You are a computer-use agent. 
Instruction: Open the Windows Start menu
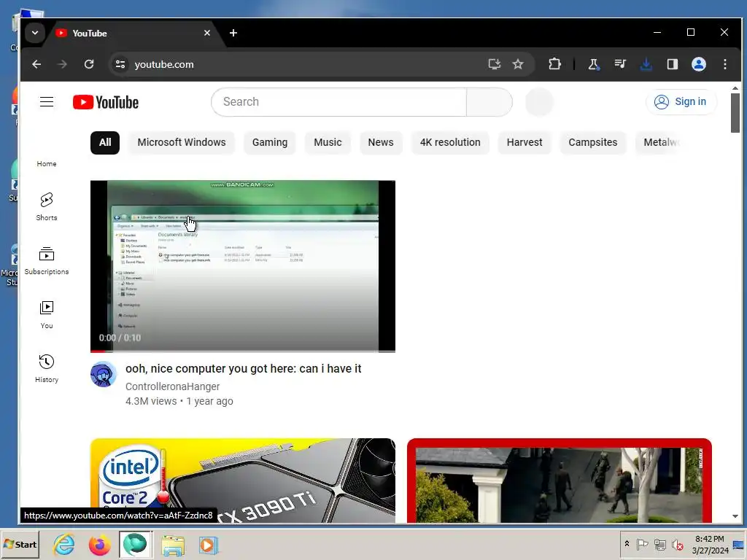tap(20, 544)
